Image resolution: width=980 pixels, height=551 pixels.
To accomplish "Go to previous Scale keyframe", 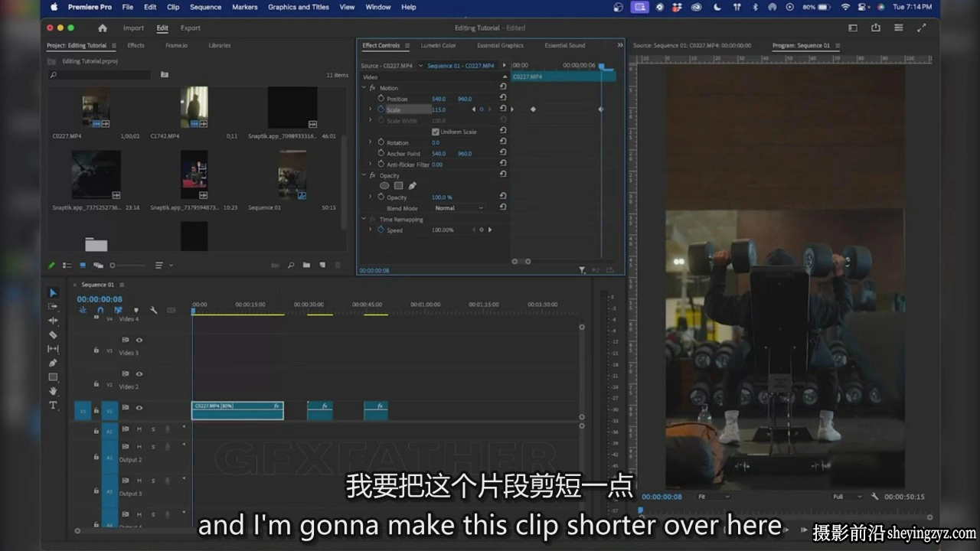I will [473, 109].
